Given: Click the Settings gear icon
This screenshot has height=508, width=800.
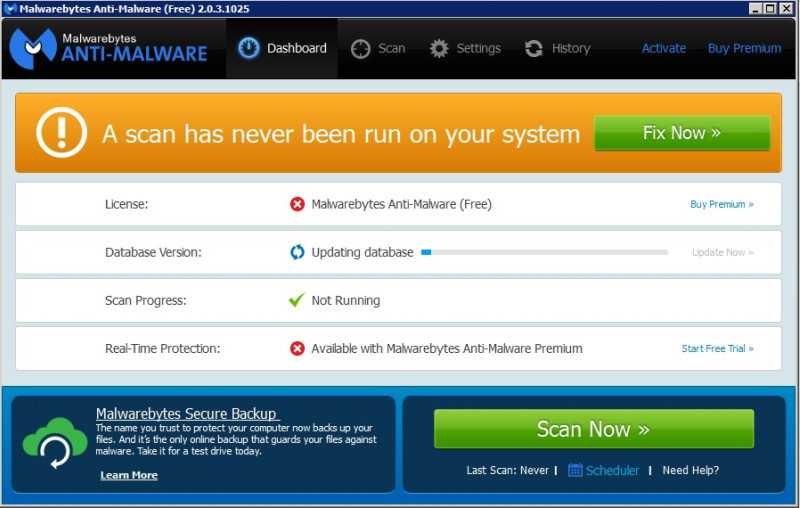Looking at the screenshot, I should [x=439, y=48].
